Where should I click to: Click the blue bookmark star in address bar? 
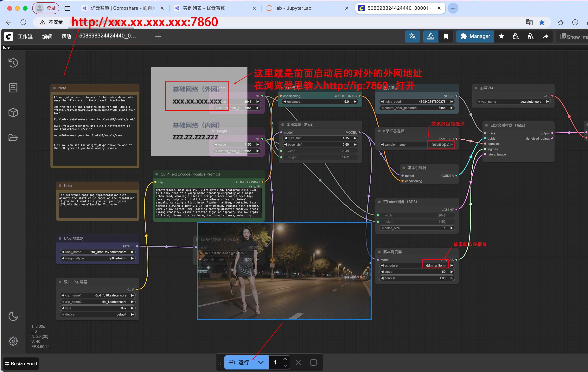(542, 22)
